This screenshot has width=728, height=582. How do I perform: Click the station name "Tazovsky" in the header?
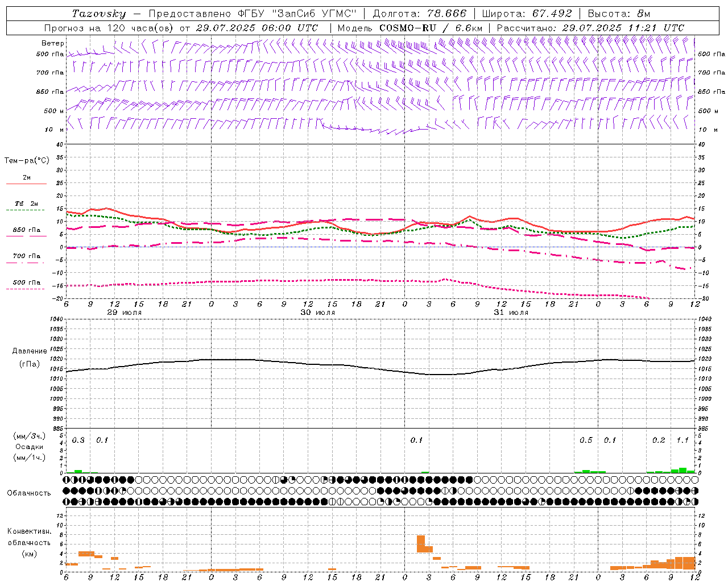(99, 14)
